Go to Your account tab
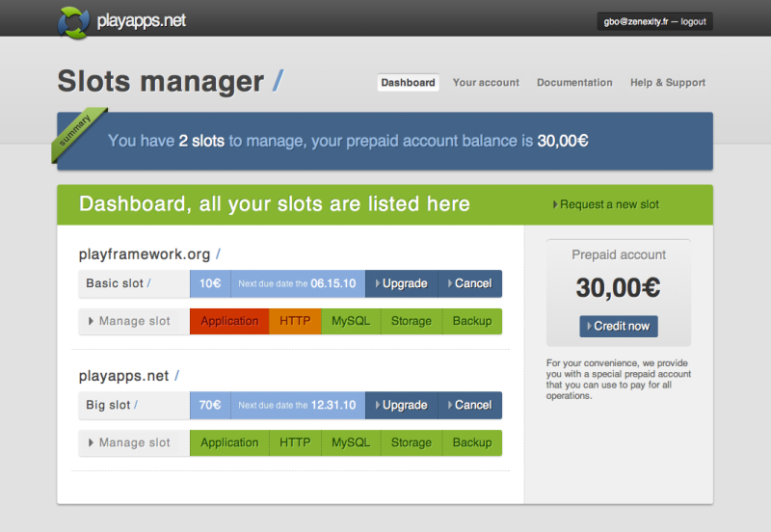This screenshot has height=532, width=771. tap(486, 83)
